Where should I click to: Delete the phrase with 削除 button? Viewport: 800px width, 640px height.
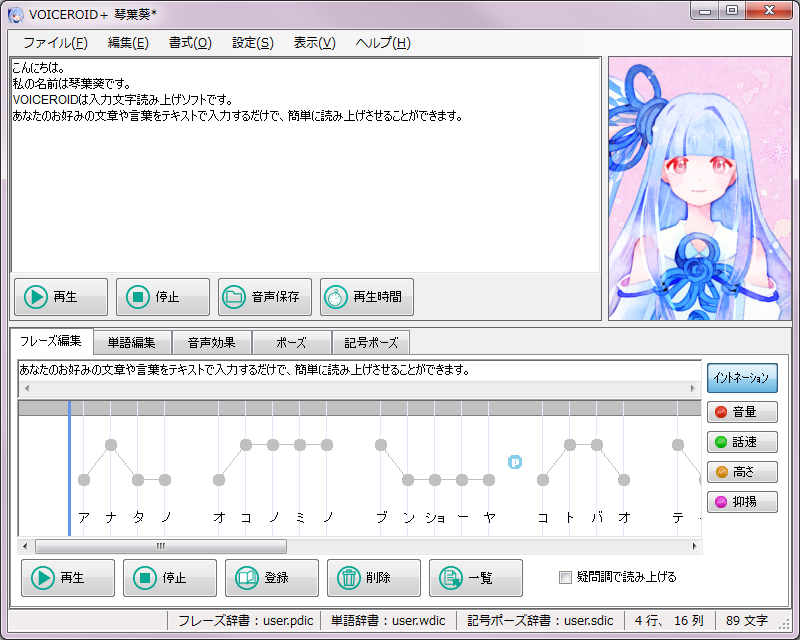[x=374, y=578]
